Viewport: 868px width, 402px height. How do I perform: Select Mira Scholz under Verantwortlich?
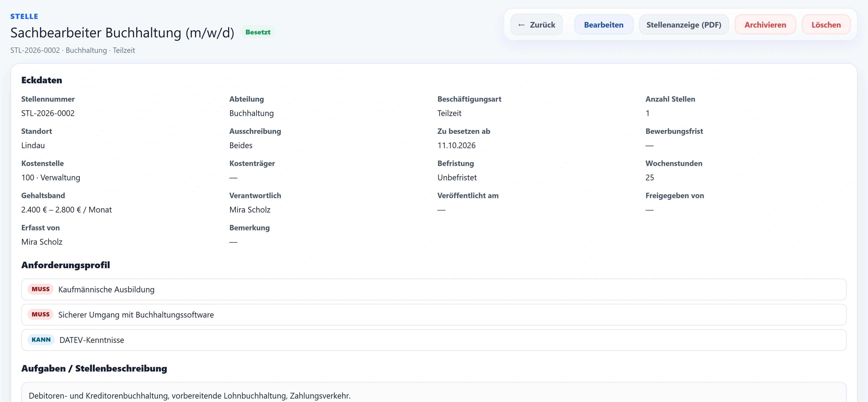[250, 209]
